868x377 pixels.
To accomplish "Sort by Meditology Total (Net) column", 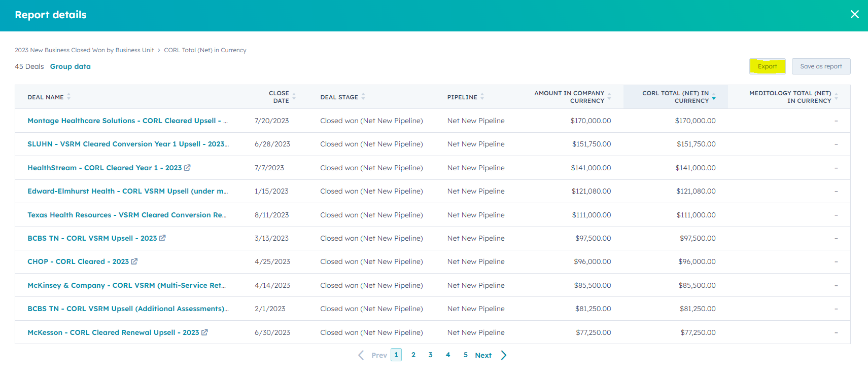I will click(x=836, y=97).
